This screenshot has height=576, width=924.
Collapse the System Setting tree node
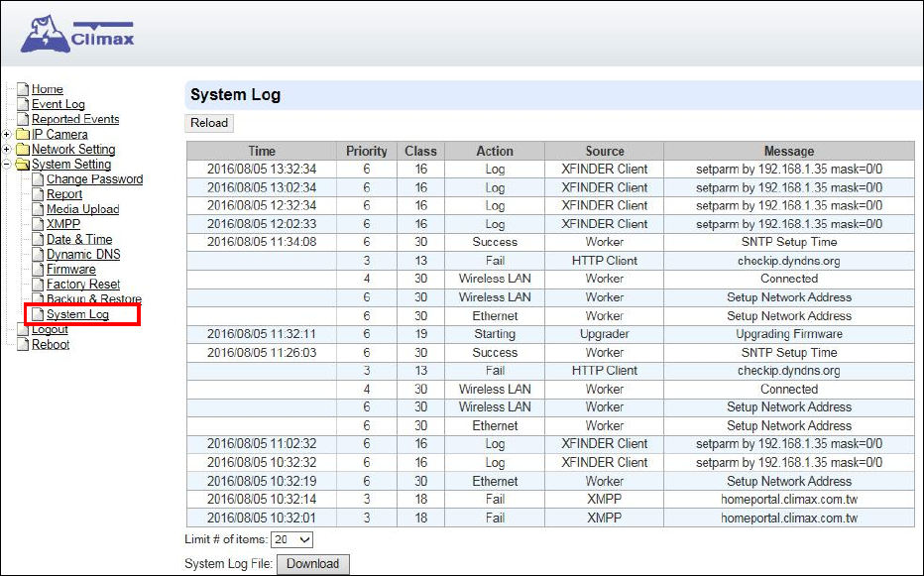click(x=7, y=165)
